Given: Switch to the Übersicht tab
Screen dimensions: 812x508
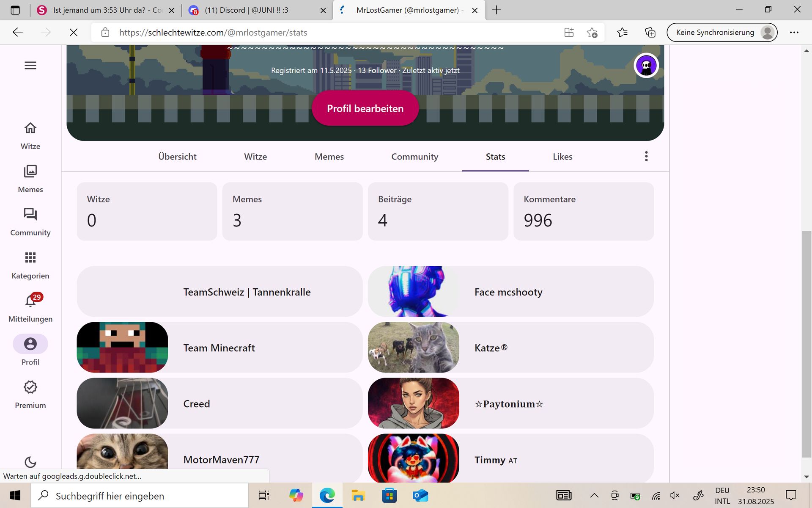Looking at the screenshot, I should [177, 157].
